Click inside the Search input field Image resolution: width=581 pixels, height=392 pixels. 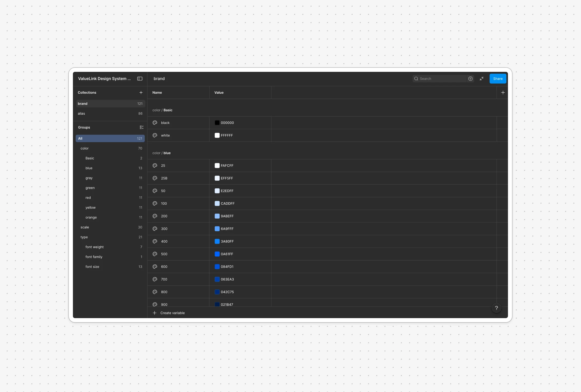pyautogui.click(x=441, y=79)
